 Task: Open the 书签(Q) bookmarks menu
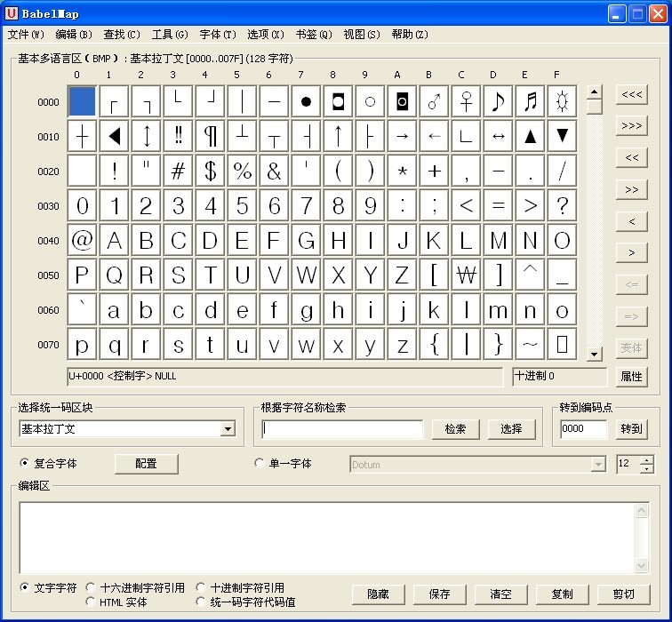(x=313, y=35)
